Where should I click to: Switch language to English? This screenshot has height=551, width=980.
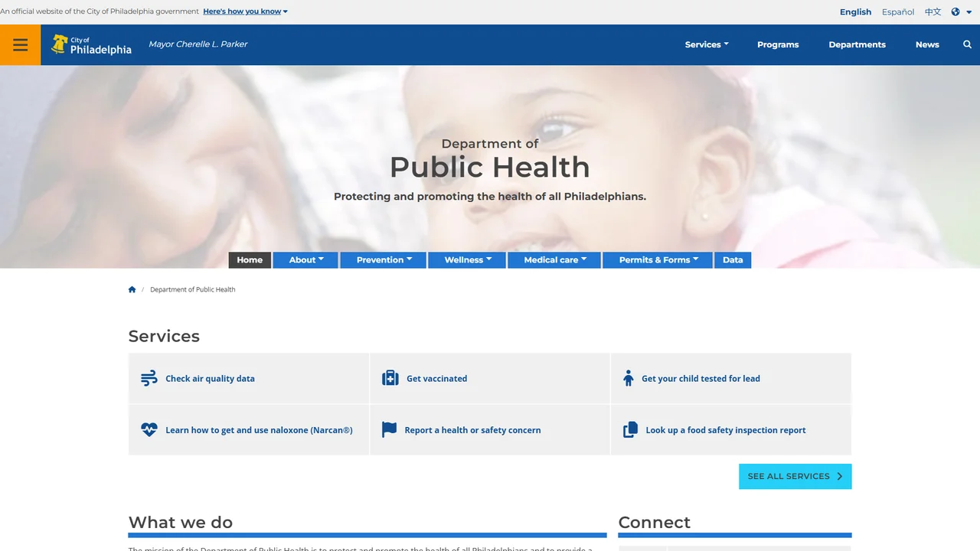pos(855,11)
